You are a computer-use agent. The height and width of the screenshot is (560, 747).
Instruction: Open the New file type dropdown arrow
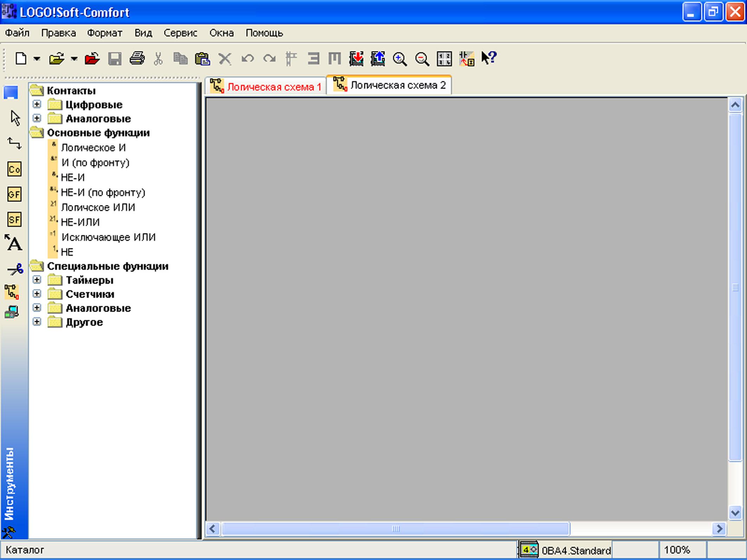coord(37,59)
